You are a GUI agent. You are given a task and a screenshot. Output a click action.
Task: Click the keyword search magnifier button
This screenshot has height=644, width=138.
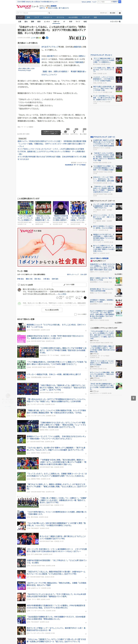pos(49,13)
